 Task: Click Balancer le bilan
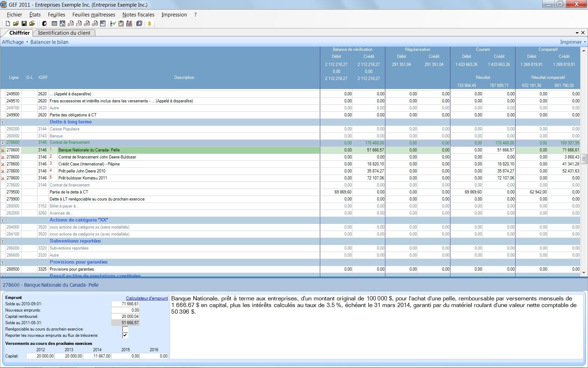tap(49, 42)
